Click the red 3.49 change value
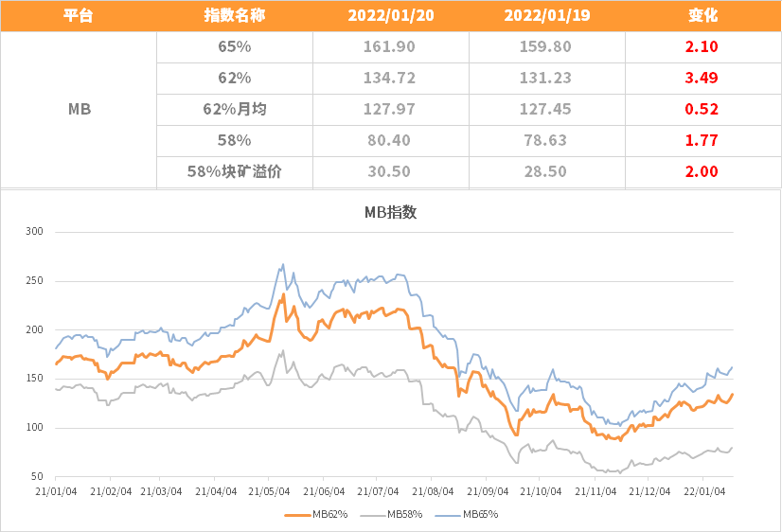This screenshot has height=532, width=782. click(x=702, y=78)
